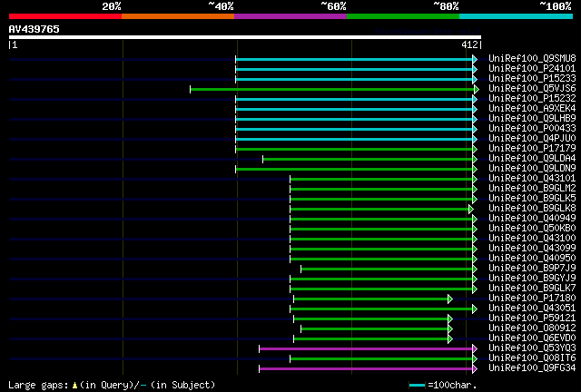Viewport: 581px width, 392px height.
Task: Click the UniRef100_B9GLM2 label
Action: [532, 189]
